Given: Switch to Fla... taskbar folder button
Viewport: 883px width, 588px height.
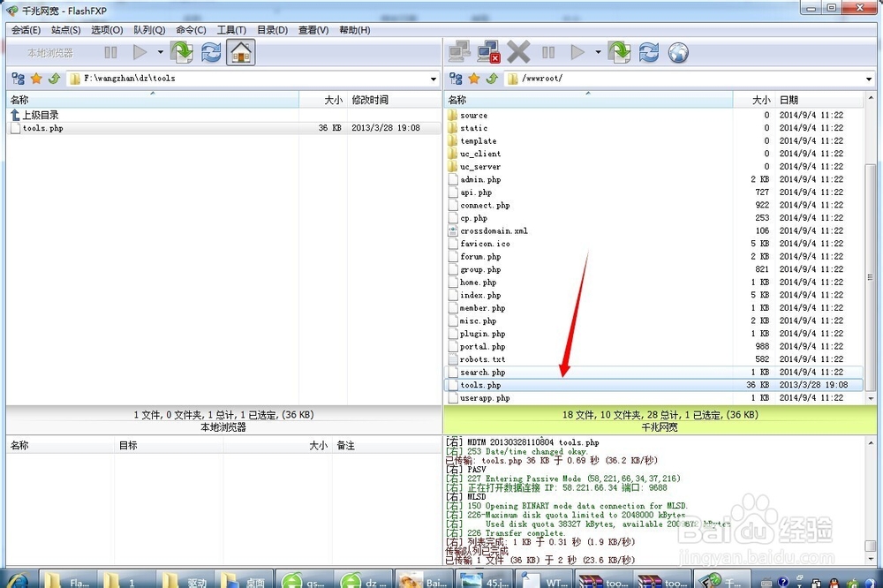Looking at the screenshot, I should pos(70,582).
